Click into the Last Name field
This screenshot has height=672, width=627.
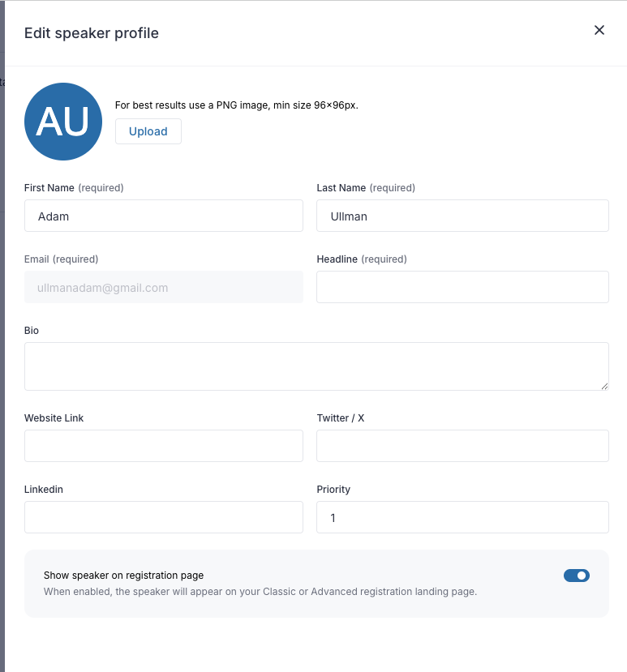point(462,216)
